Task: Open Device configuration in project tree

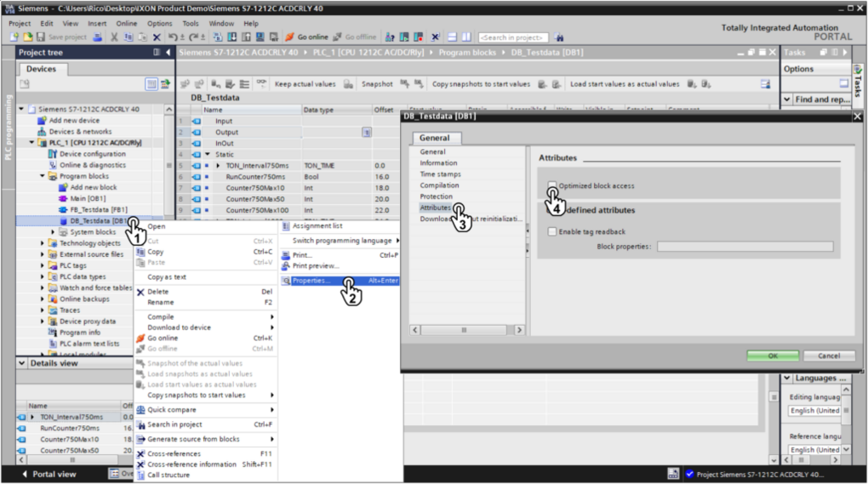Action: click(92, 154)
